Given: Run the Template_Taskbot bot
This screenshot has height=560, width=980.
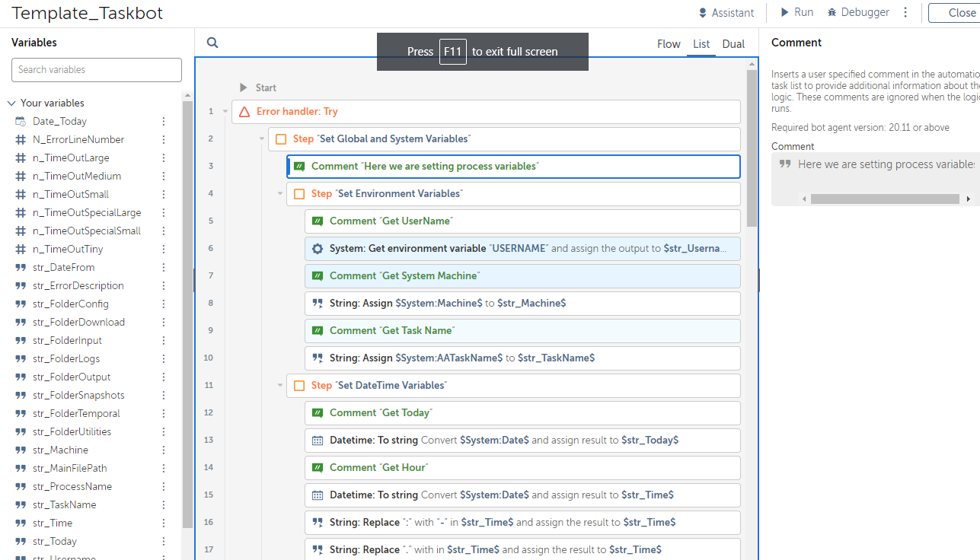Looking at the screenshot, I should coord(796,13).
